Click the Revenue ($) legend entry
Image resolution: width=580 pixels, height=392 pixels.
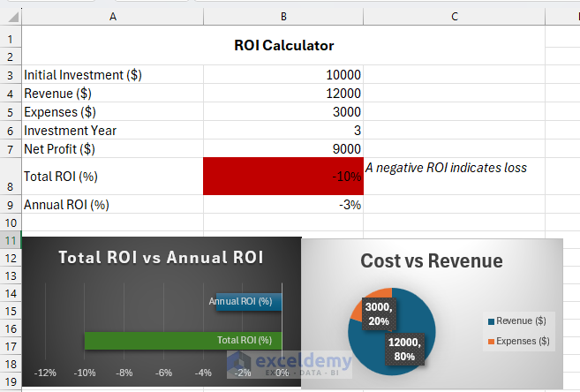[517, 321]
